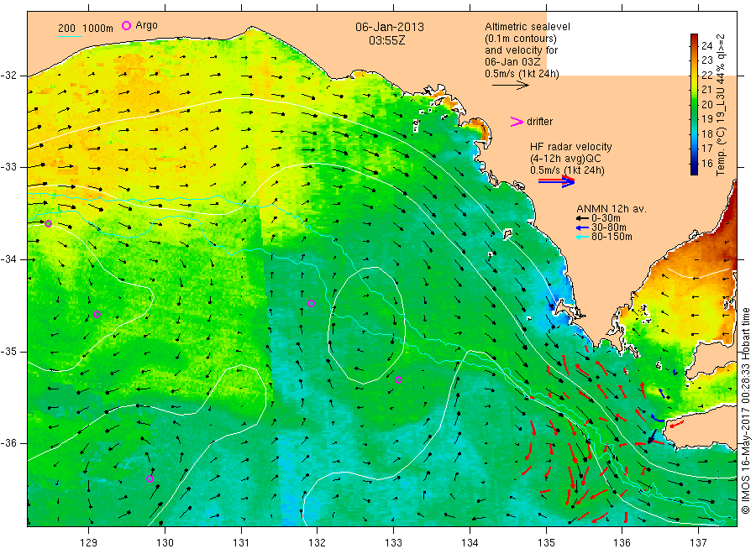
Task: Click the longitude label 137
Action: pyautogui.click(x=698, y=542)
